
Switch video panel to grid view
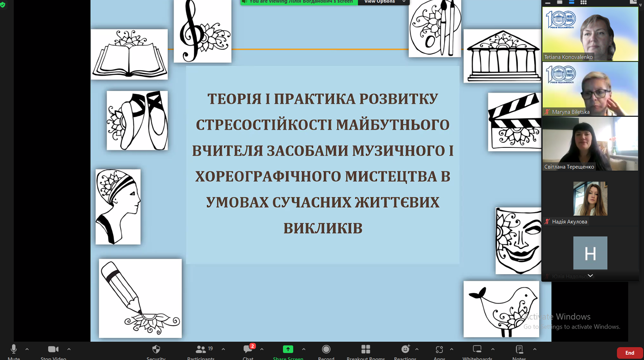point(584,2)
